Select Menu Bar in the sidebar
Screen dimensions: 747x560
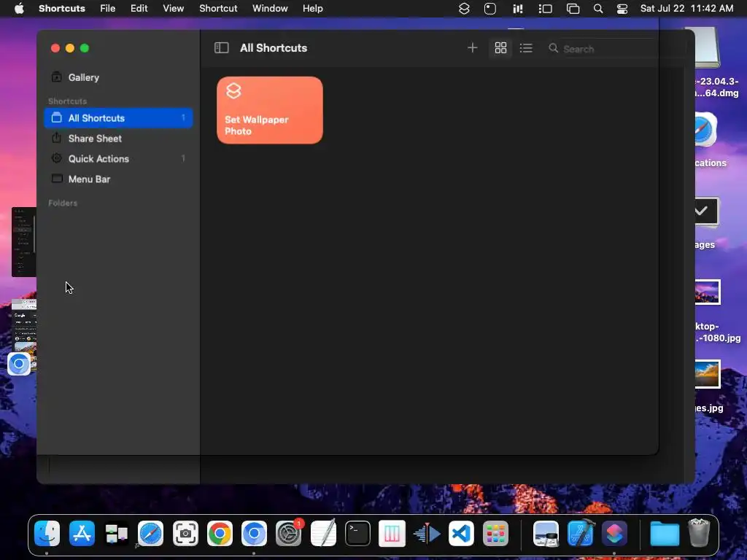click(x=118, y=179)
